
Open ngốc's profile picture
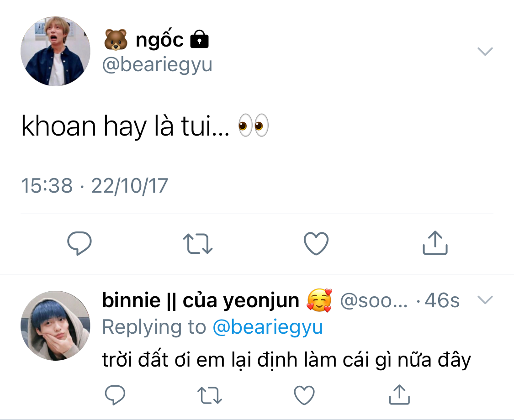[x=55, y=52]
